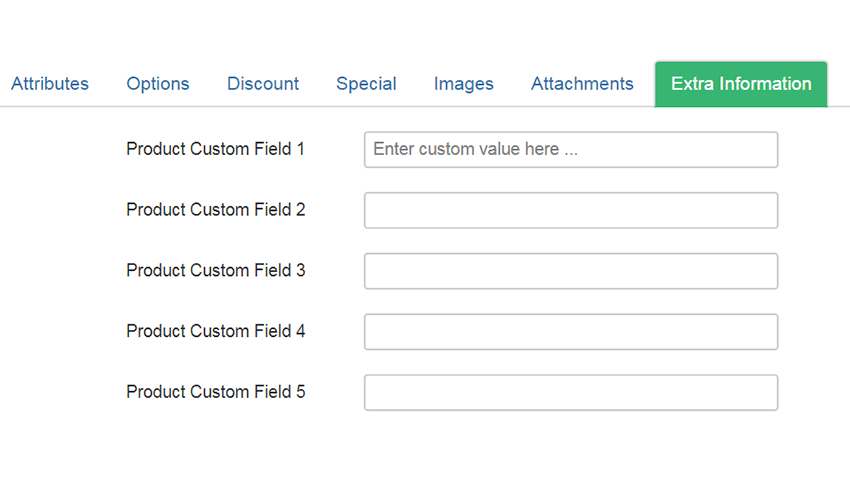Select the "Product Custom Field 3" label
850x500 pixels.
tap(216, 271)
